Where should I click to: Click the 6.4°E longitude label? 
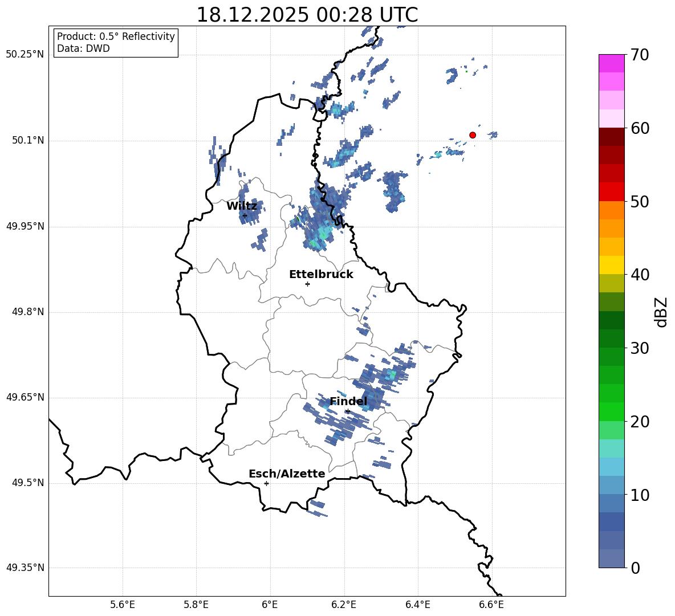pyautogui.click(x=417, y=605)
